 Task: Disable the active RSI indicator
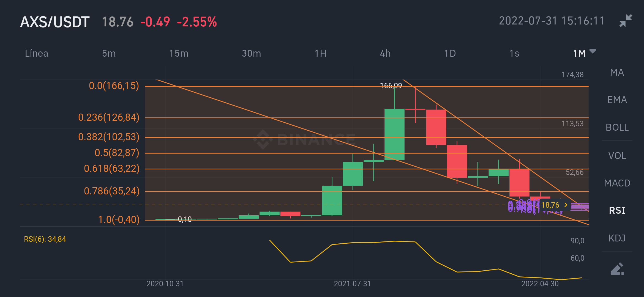[617, 211]
